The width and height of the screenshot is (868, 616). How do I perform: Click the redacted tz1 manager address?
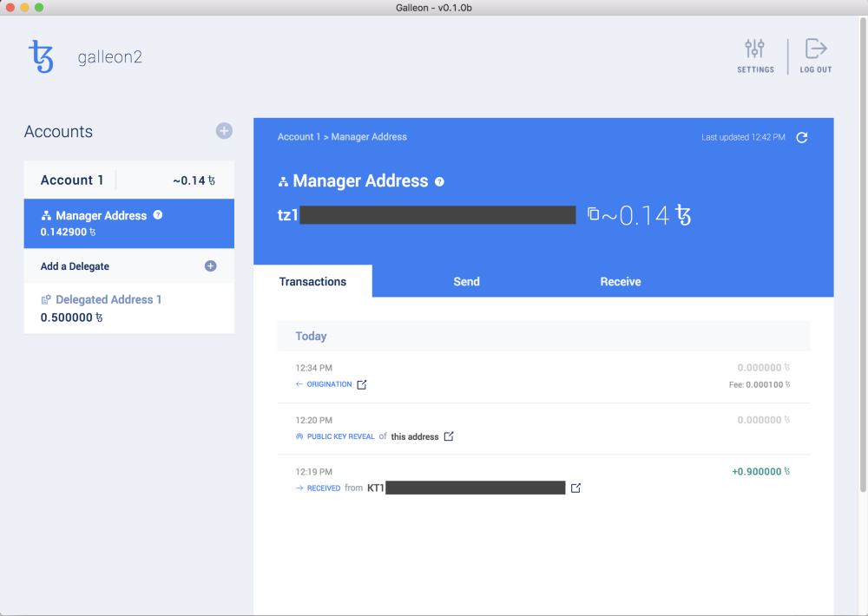tap(426, 215)
